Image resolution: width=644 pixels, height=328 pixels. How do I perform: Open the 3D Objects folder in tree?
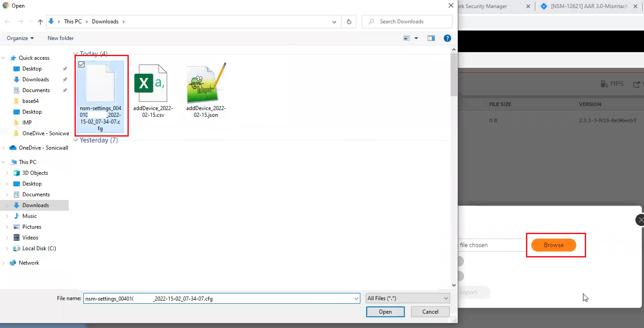tap(35, 173)
